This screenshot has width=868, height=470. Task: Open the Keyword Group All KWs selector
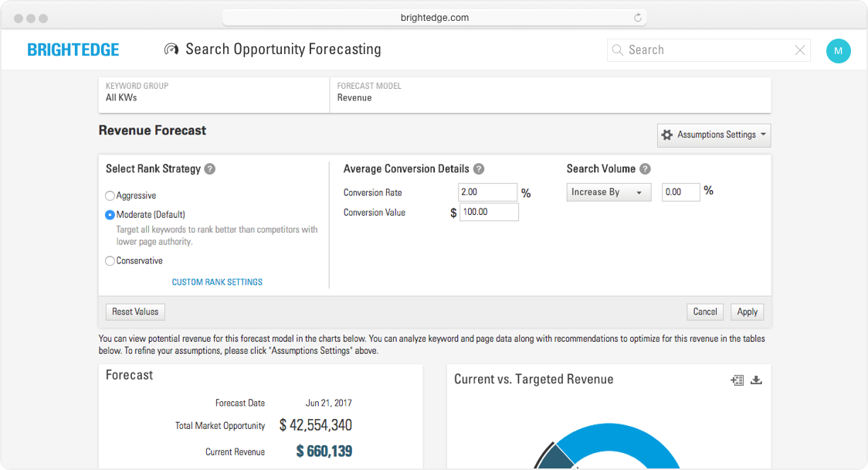(214, 93)
